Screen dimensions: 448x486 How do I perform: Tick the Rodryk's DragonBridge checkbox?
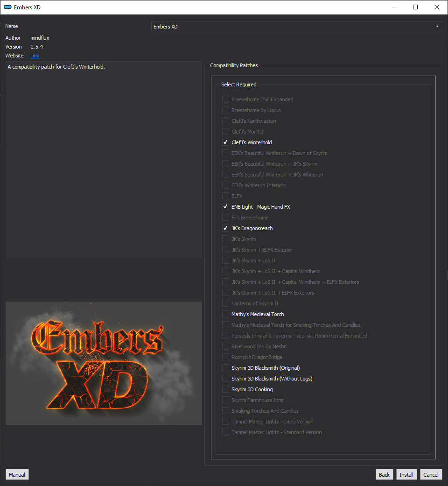(225, 357)
